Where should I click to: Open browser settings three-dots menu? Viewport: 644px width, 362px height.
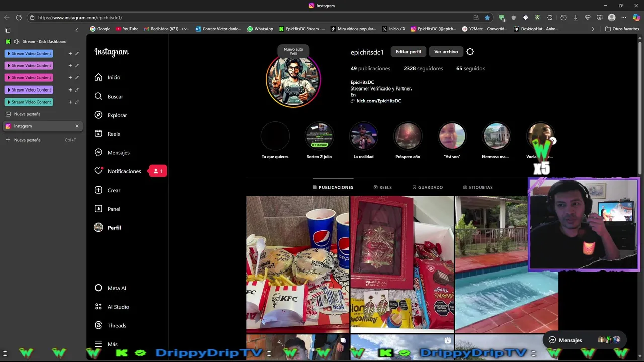click(x=624, y=17)
